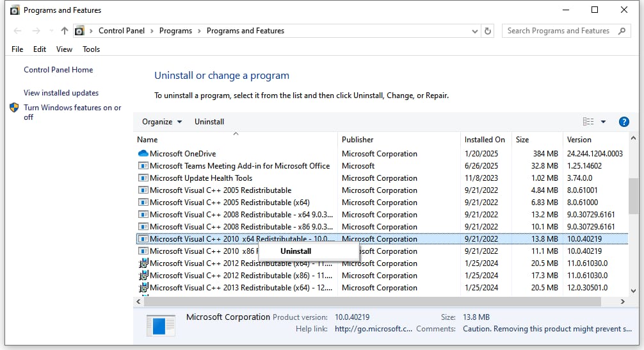Click the Refresh icon beside the address bar
Image resolution: width=644 pixels, height=350 pixels.
pos(488,31)
